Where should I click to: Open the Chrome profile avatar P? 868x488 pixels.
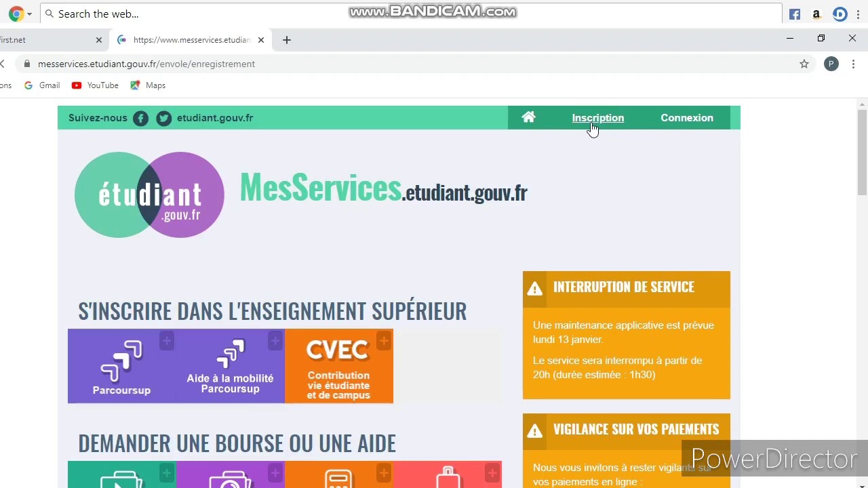(x=831, y=64)
